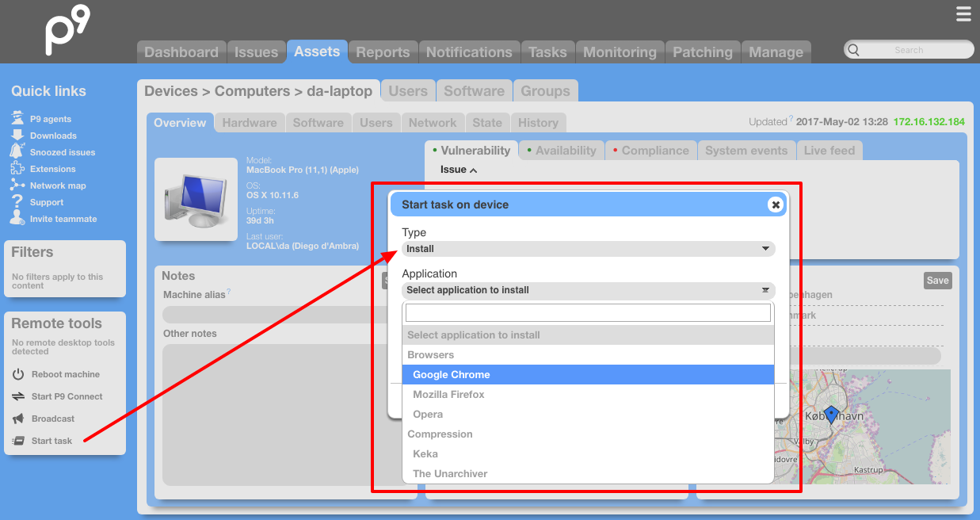Select the Overview sub-tab
The height and width of the screenshot is (520, 980).
tap(180, 123)
